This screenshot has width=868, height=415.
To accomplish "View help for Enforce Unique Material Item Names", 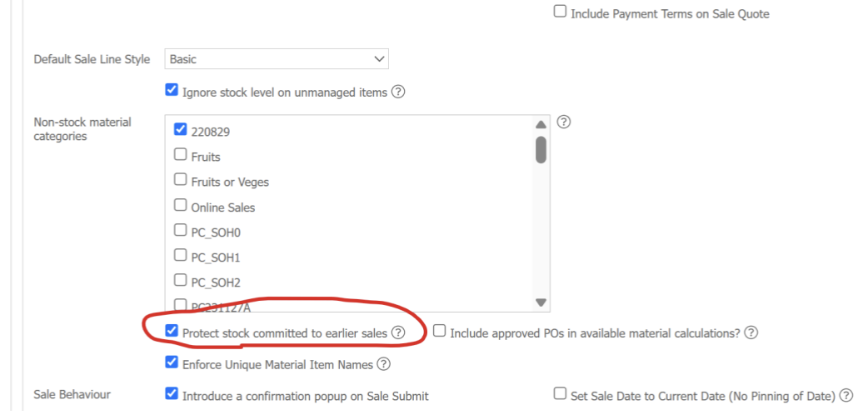I will pyautogui.click(x=384, y=364).
